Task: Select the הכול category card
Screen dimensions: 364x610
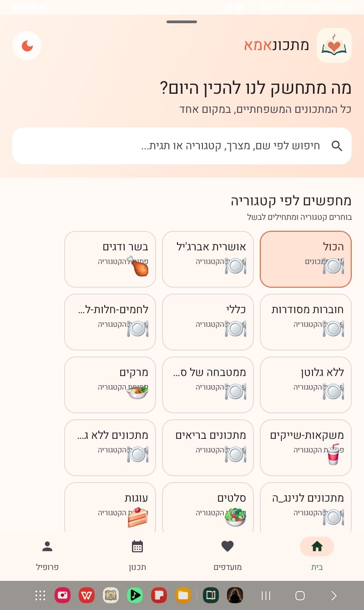Action: coord(306,259)
